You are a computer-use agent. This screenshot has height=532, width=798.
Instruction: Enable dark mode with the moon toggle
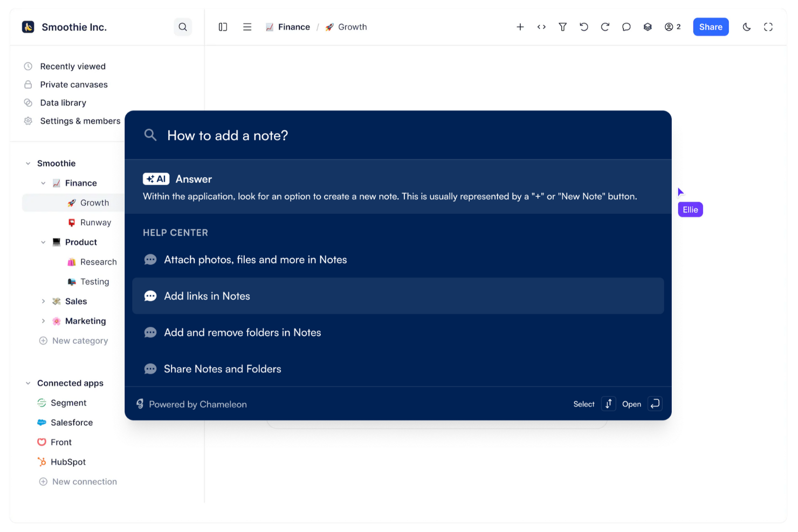point(747,26)
